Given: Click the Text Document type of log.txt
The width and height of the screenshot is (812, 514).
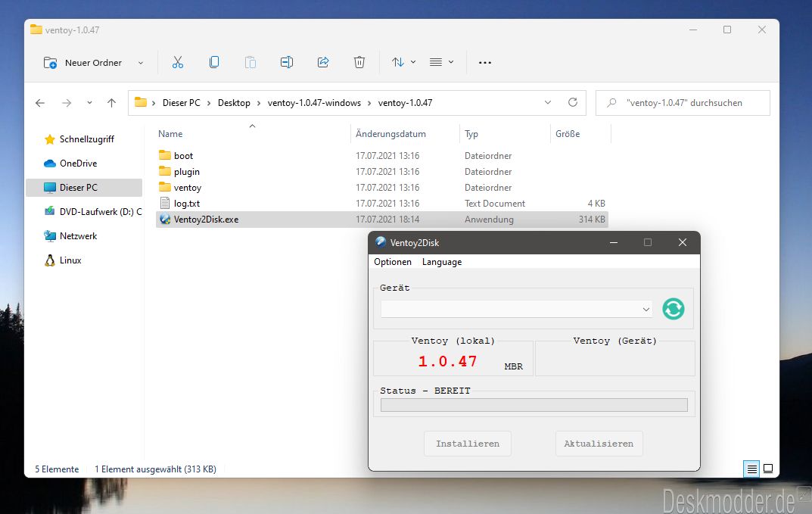Looking at the screenshot, I should click(x=495, y=204).
